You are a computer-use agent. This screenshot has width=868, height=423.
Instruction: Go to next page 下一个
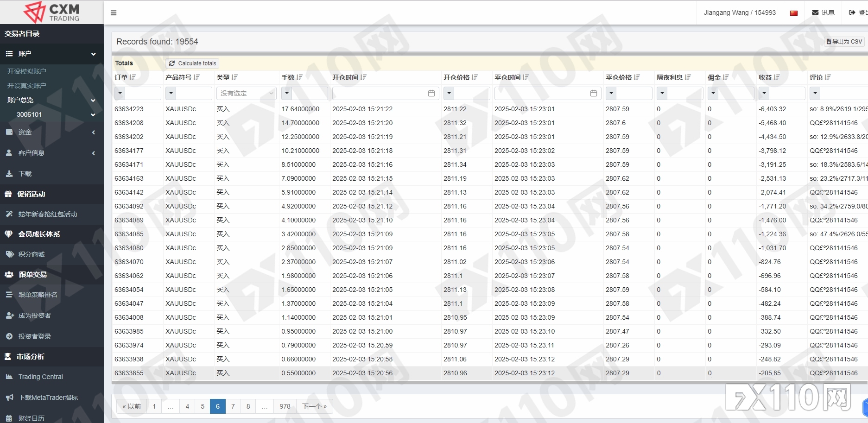point(315,406)
